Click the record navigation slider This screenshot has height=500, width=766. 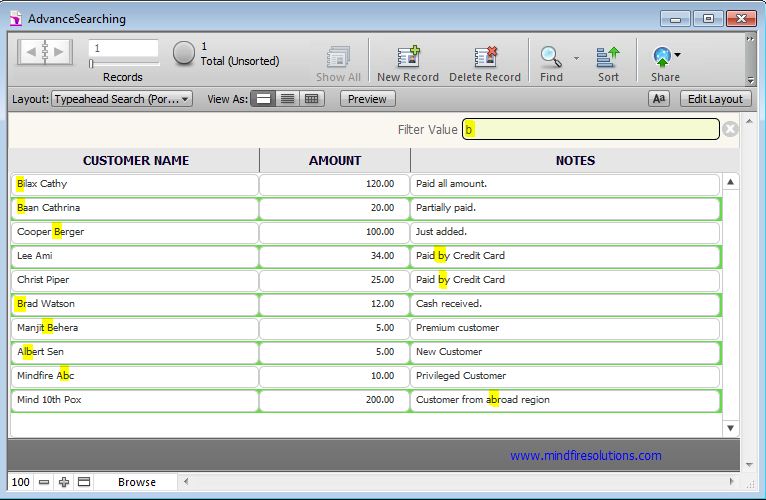tap(122, 64)
